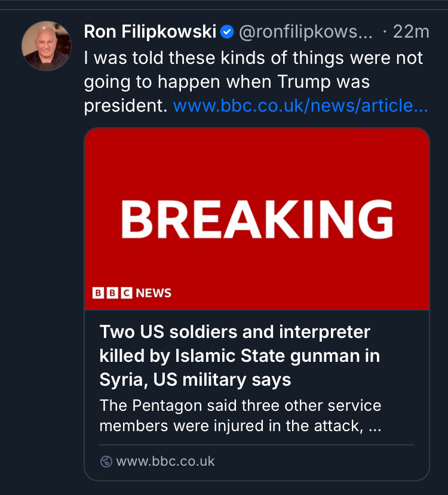The height and width of the screenshot is (495, 448).
Task: Click the www.bbc.co.uk domain label
Action: tap(165, 462)
